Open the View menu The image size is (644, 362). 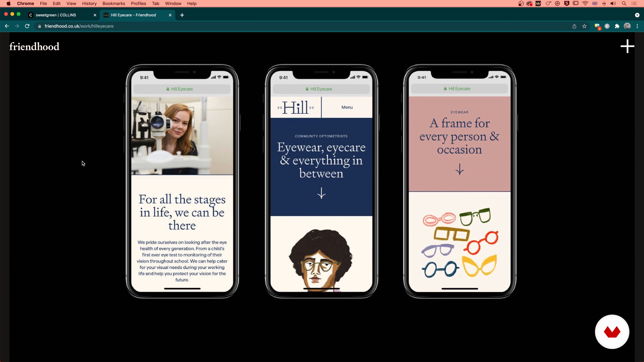[71, 4]
